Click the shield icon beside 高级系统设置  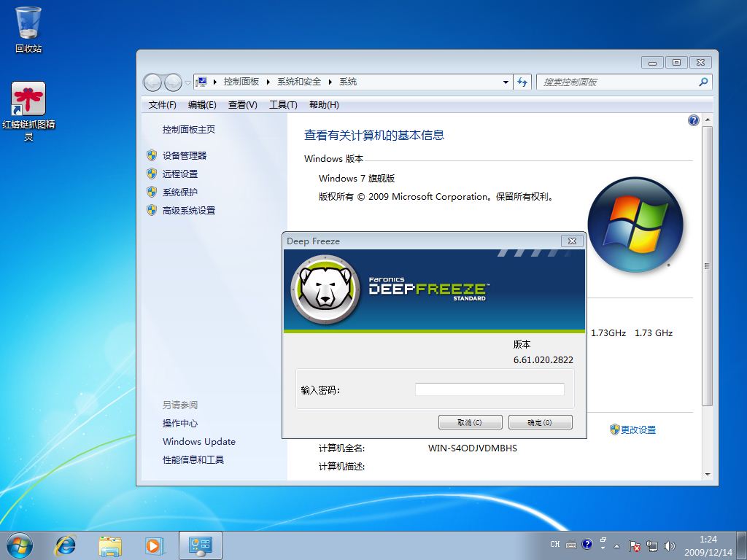click(x=152, y=210)
